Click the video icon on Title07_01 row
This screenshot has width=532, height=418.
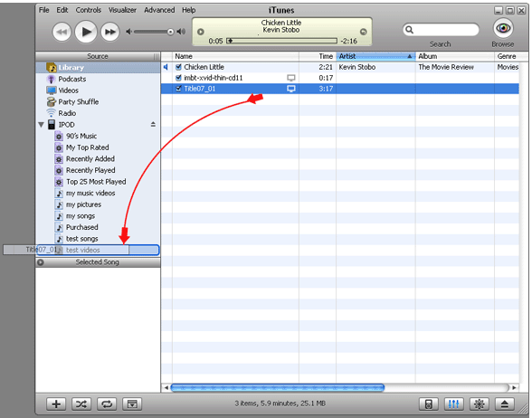[291, 89]
